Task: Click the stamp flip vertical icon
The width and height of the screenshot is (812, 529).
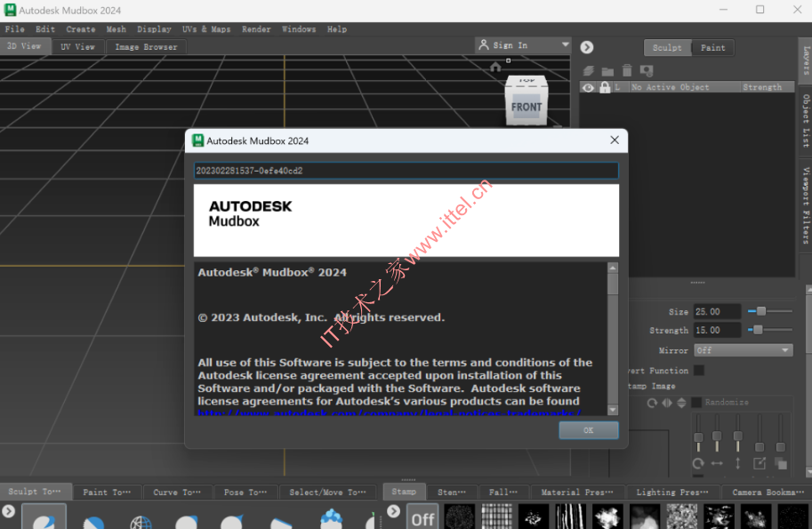Action: pyautogui.click(x=681, y=403)
